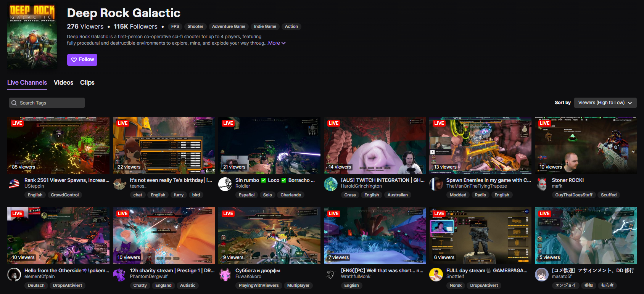Switch to the Live Channels tab
Viewport: 644px width, 294px height.
[x=27, y=82]
